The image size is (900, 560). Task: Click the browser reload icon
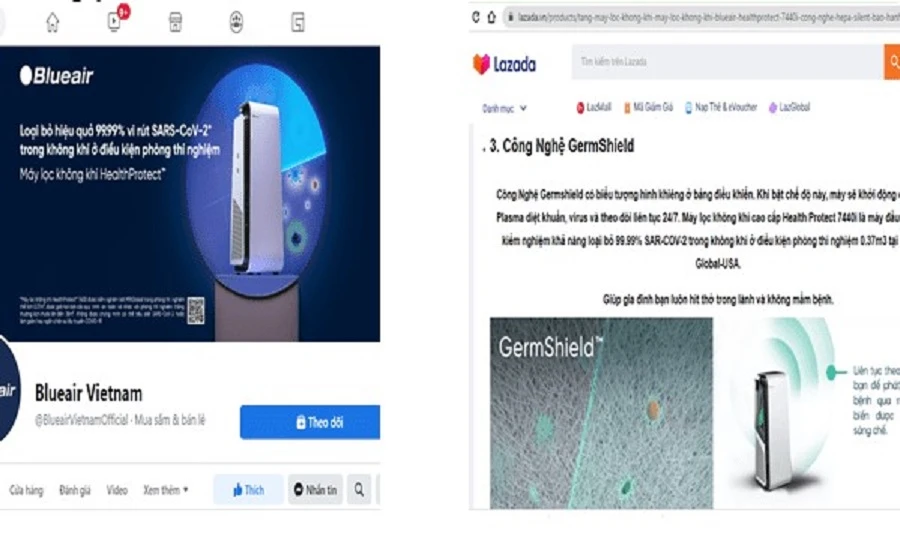coord(476,17)
